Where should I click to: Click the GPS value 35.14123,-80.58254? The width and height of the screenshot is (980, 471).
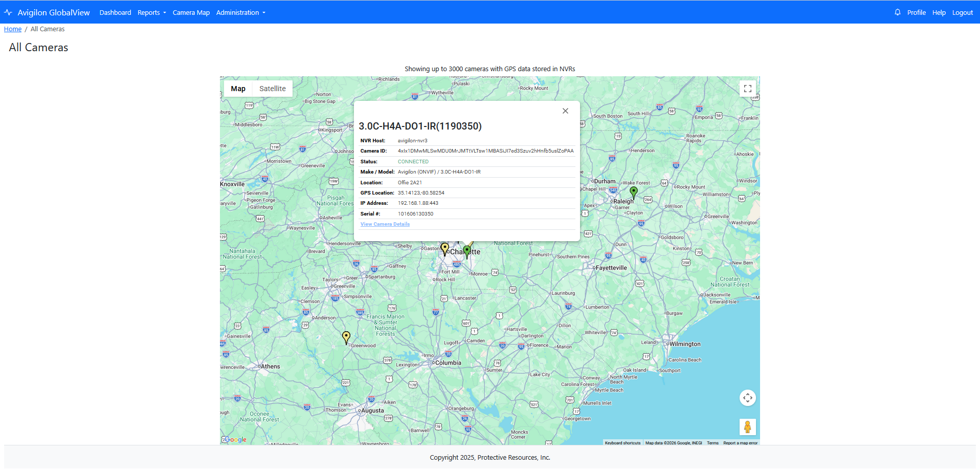tap(421, 193)
